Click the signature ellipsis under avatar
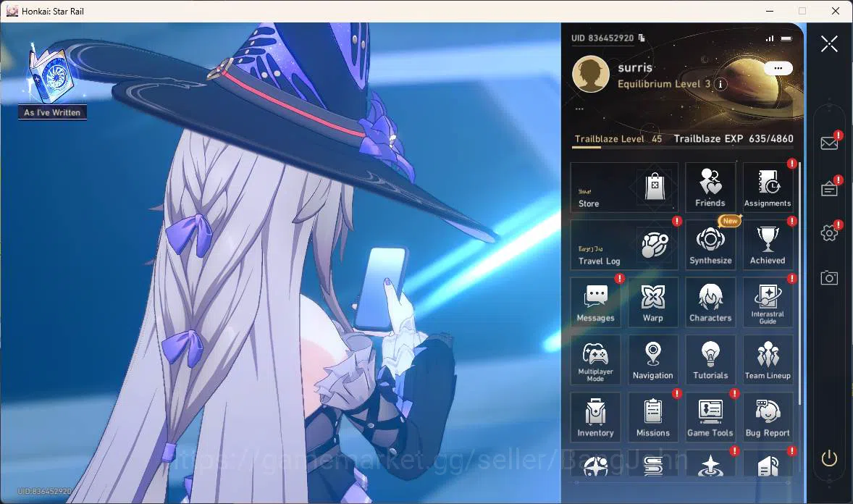Screen dimensions: 853x504 (x=579, y=109)
